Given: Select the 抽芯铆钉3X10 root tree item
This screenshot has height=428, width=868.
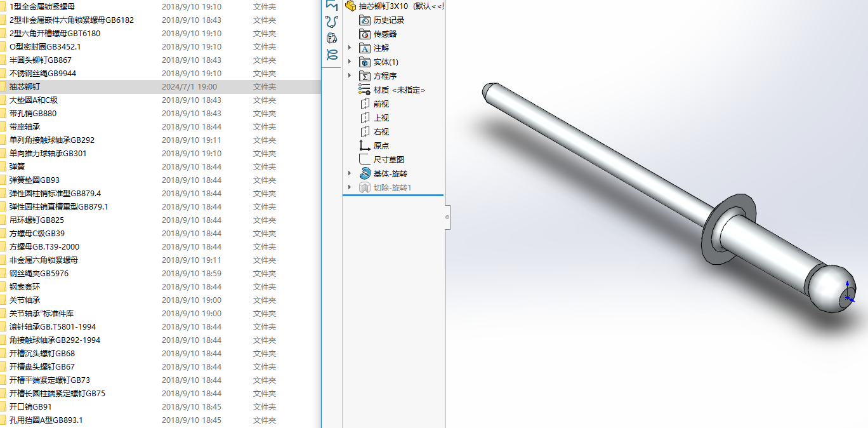Looking at the screenshot, I should [393, 6].
